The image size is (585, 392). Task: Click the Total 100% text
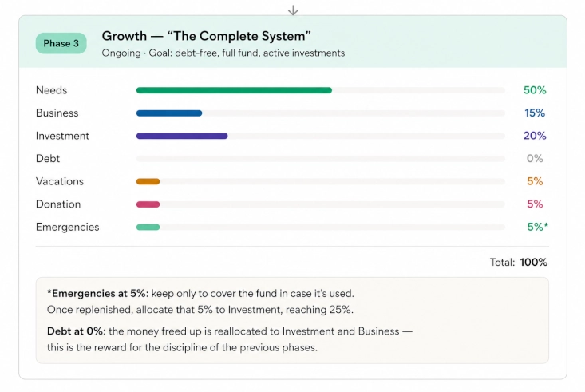tap(519, 262)
